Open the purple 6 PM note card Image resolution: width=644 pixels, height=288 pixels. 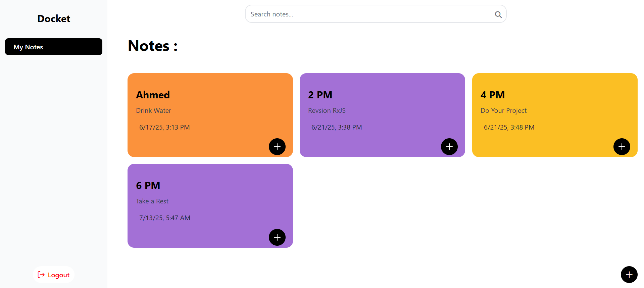coord(210,206)
